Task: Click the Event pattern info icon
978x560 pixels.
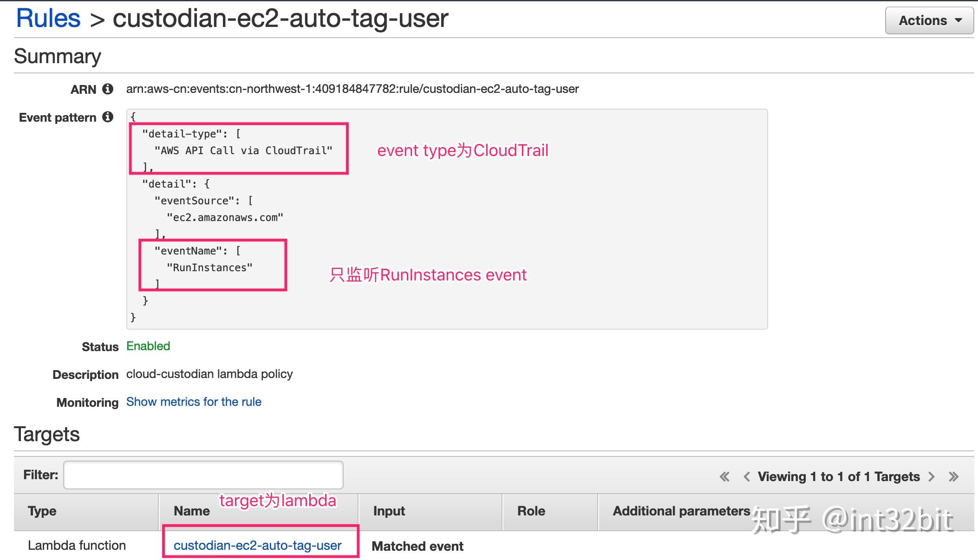Action: [108, 117]
